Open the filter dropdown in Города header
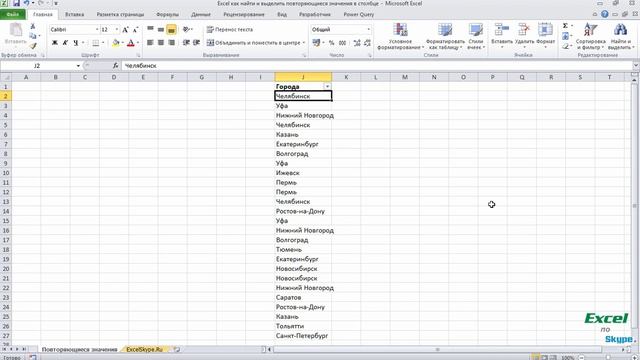The image size is (640, 360). 327,87
